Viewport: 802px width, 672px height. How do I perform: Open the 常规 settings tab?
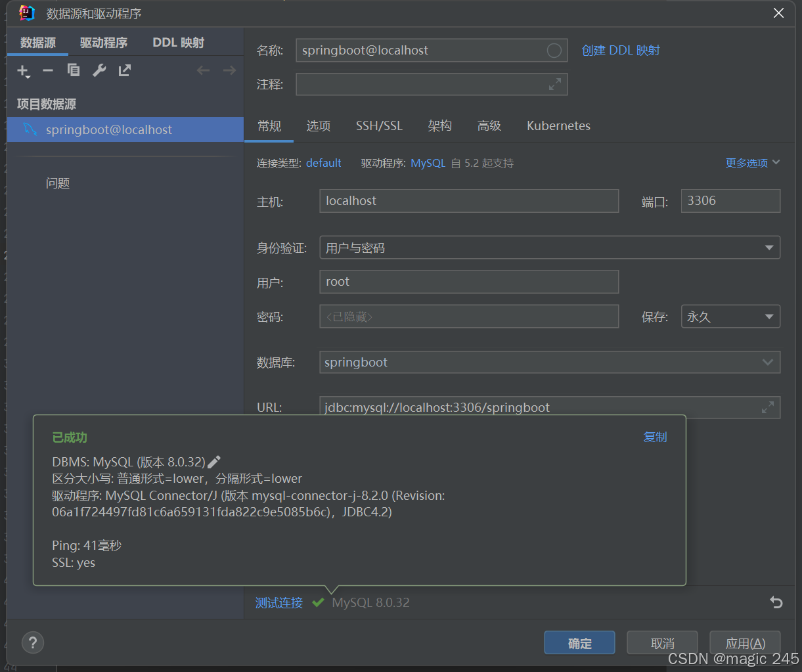click(269, 126)
